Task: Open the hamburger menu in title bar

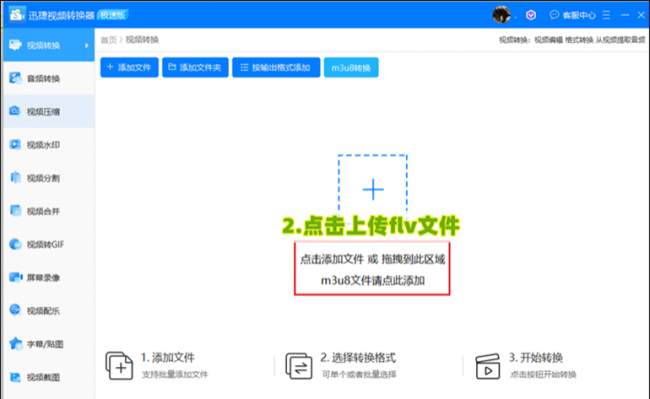Action: tap(606, 15)
